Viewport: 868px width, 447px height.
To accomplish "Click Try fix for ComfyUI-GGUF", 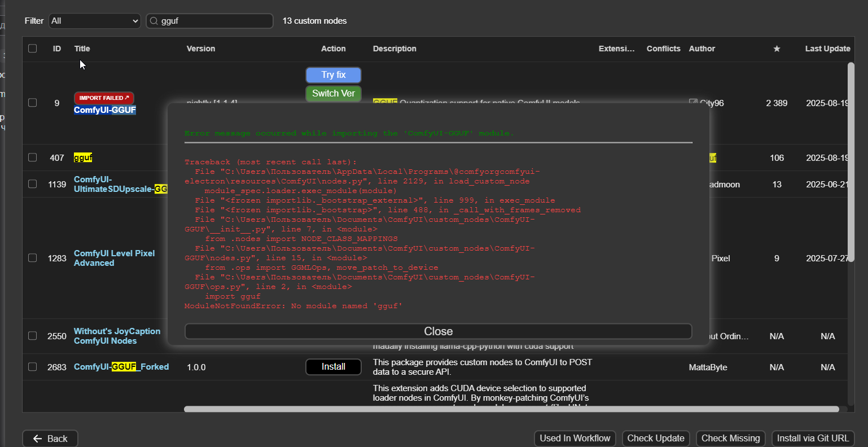I will tap(334, 75).
